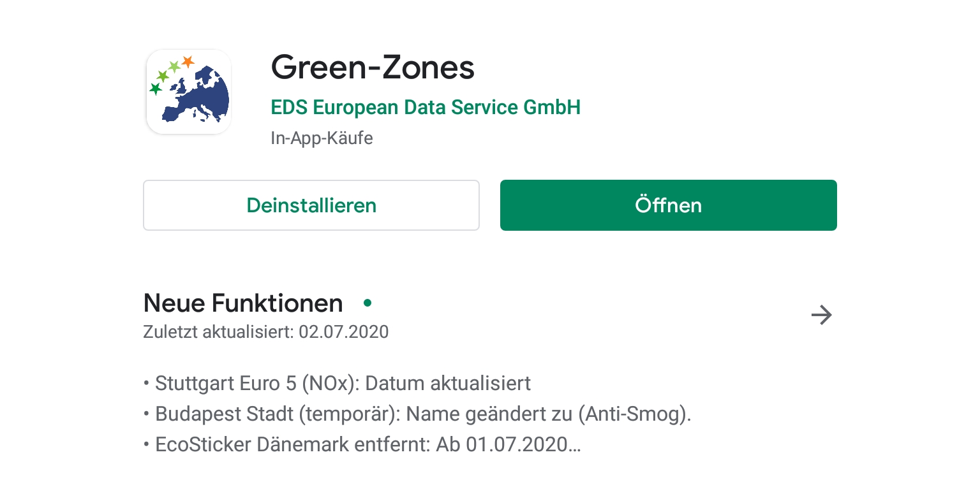Screen dimensions: 980x501
Task: Click the Green-Zones app icon
Action: pos(189,92)
